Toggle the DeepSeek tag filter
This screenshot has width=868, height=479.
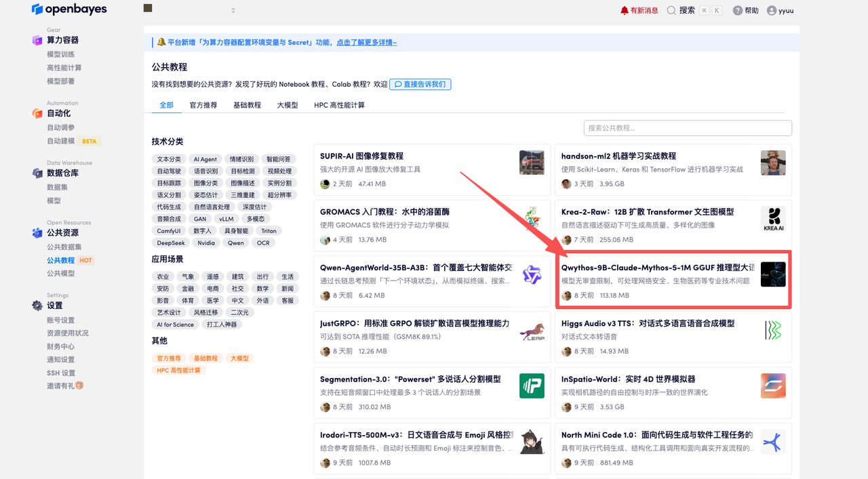[171, 243]
